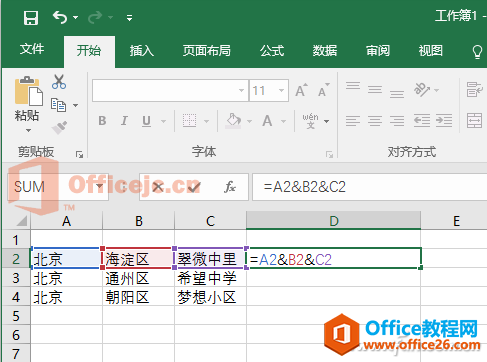Save the workbook with the floppy disk icon
This screenshot has width=487, height=362.
(x=31, y=17)
